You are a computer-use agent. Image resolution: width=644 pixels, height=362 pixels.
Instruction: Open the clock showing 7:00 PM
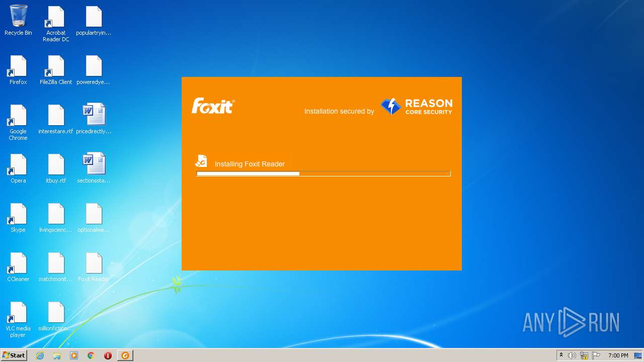coord(618,355)
